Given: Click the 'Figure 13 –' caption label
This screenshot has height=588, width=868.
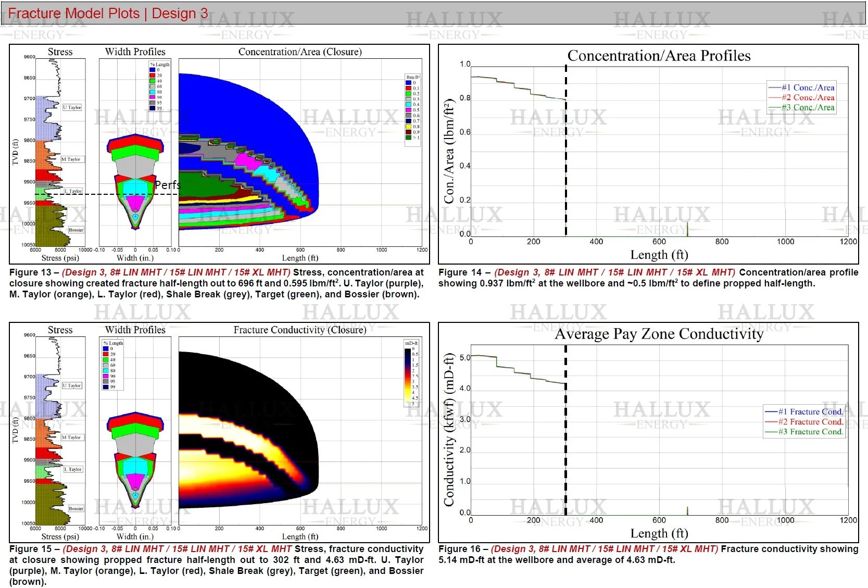Looking at the screenshot, I should (34, 272).
